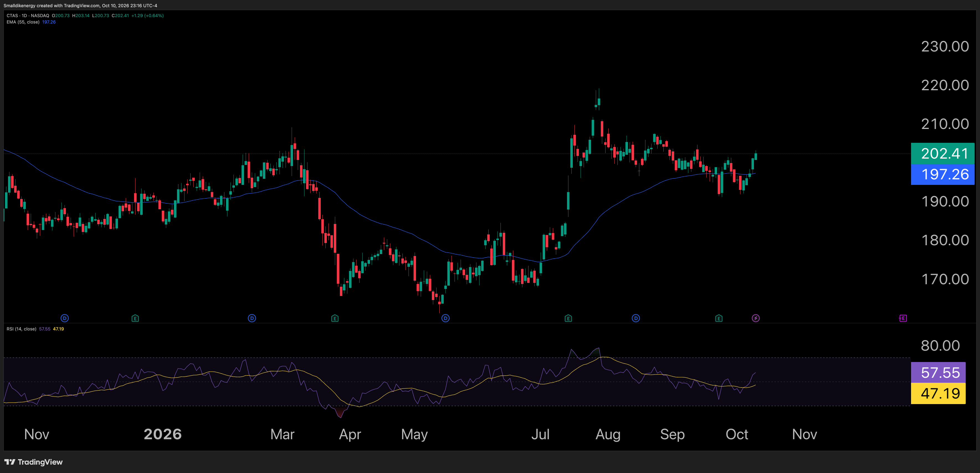Click the blue 197.26 EMA value label
The height and width of the screenshot is (473, 980).
click(943, 175)
